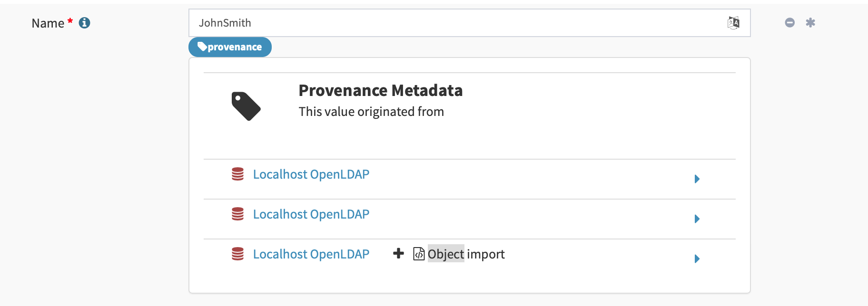868x306 pixels.
Task: Click the minus icon to remove the value
Action: [x=789, y=22]
